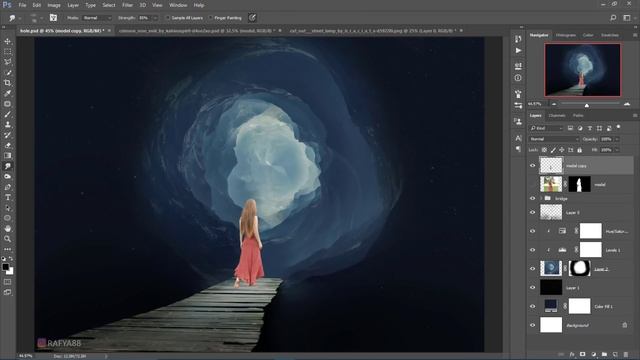Click the foreground color swatch
This screenshot has height=360, width=640.
[x=5, y=267]
